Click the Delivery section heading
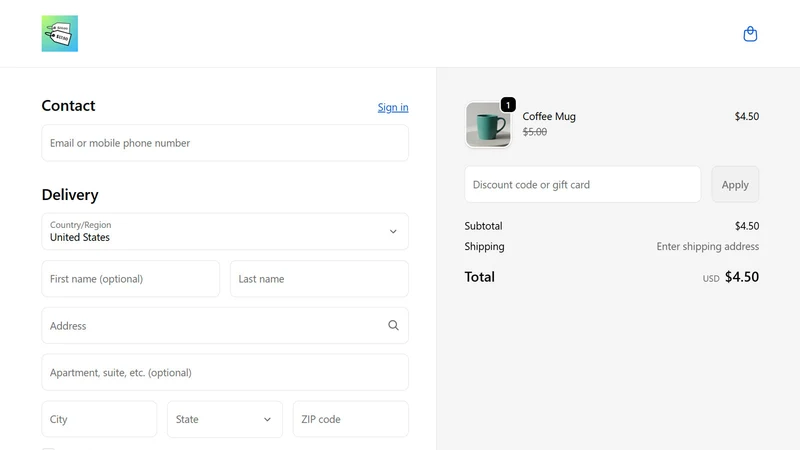Screen dimensions: 800x450 point(70,195)
